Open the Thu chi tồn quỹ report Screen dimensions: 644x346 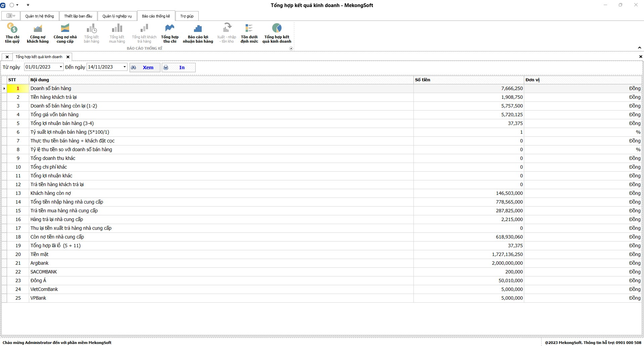click(12, 33)
